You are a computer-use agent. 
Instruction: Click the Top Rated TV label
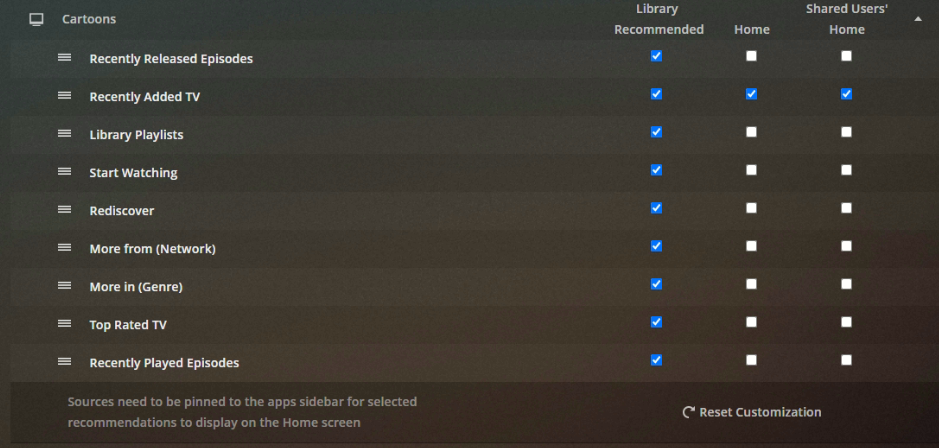pos(128,325)
